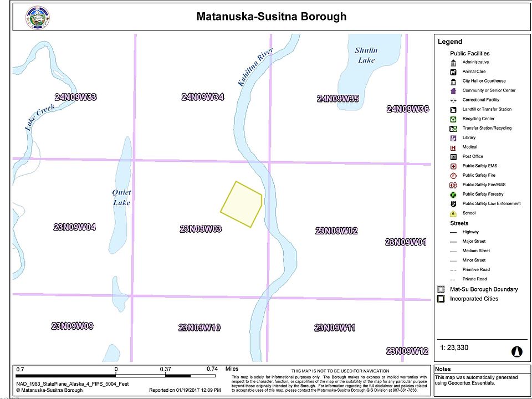Click the Incorporated Cities legend swatch

pyautogui.click(x=441, y=299)
